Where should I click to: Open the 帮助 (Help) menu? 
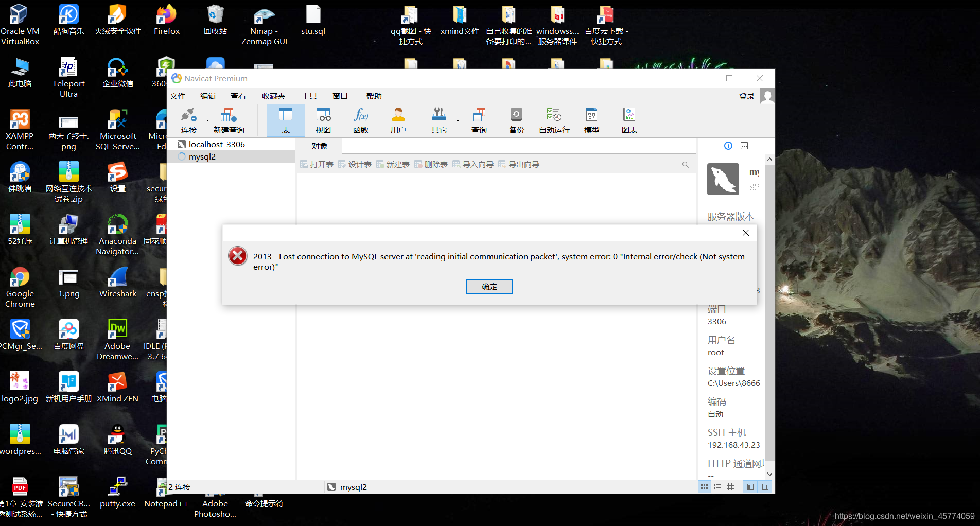374,96
